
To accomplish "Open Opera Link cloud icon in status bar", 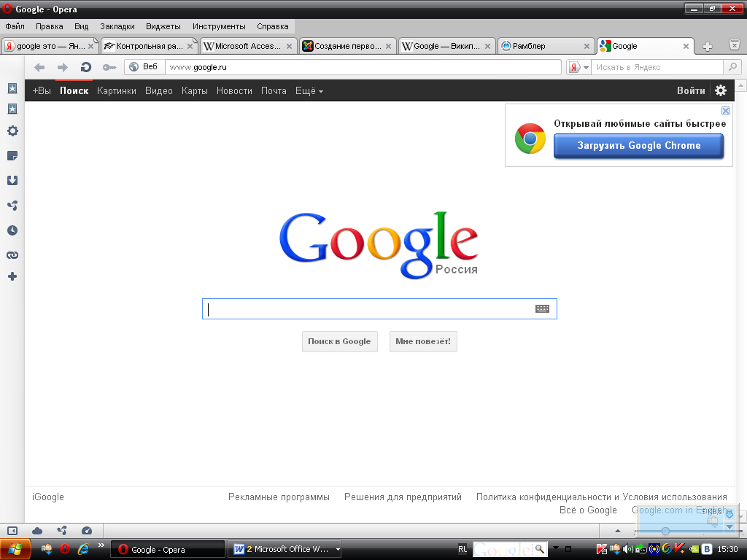I will pos(37,531).
